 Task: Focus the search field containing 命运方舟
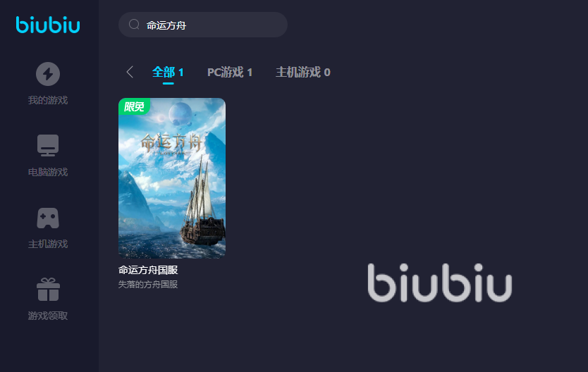203,25
